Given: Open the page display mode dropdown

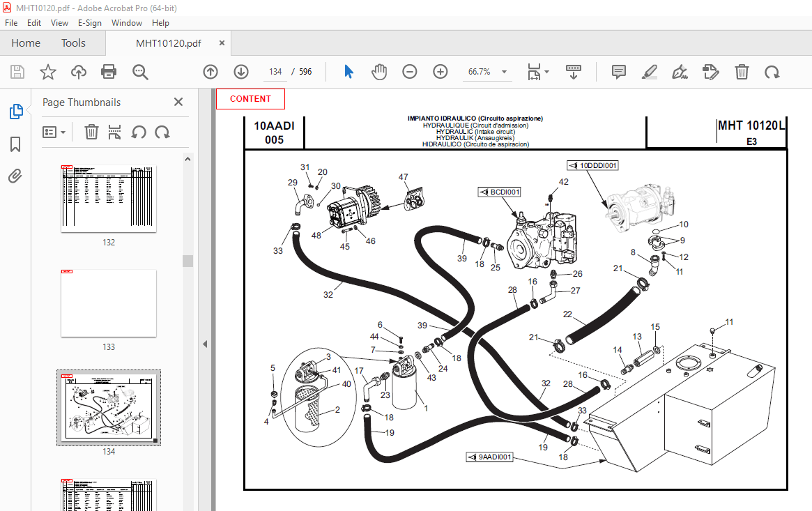Looking at the screenshot, I should point(537,71).
